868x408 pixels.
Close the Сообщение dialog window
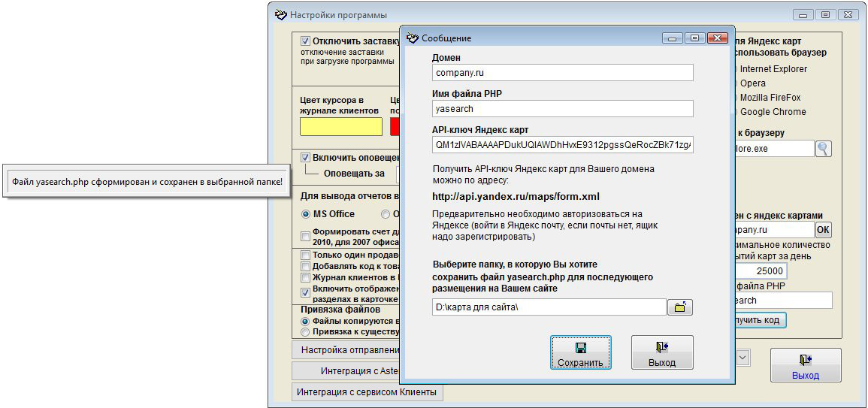[x=716, y=38]
